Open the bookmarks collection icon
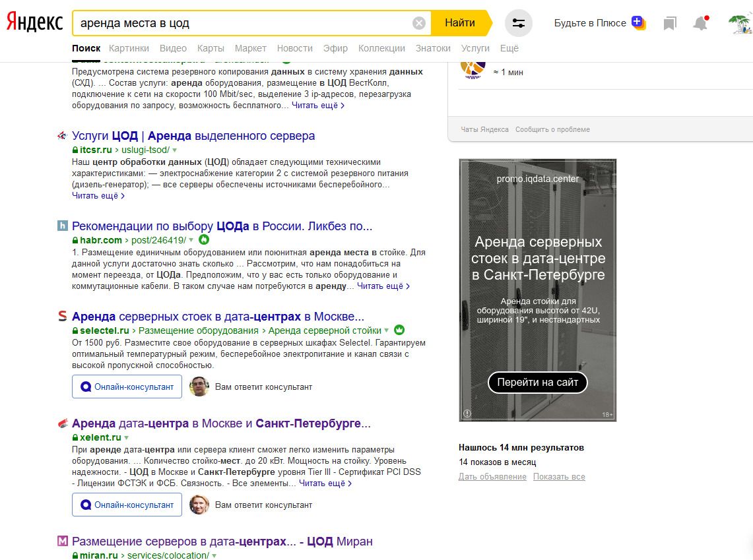 click(670, 23)
